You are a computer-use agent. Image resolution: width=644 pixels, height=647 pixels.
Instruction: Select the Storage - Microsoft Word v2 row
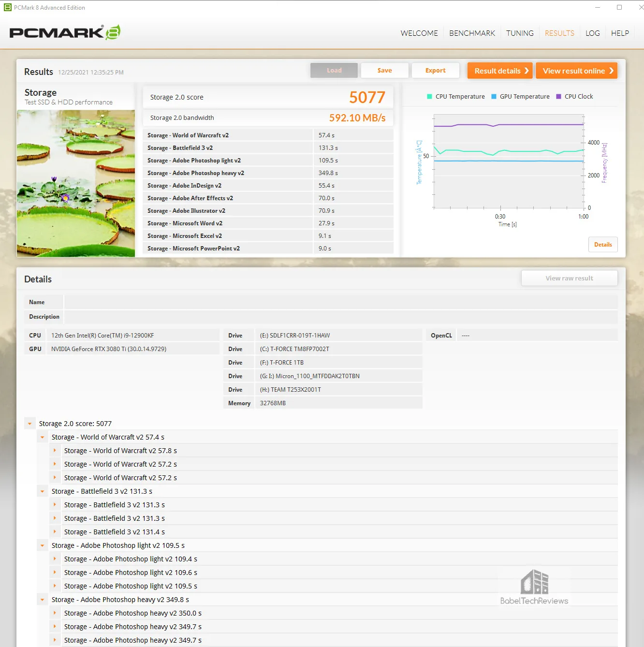click(x=268, y=223)
